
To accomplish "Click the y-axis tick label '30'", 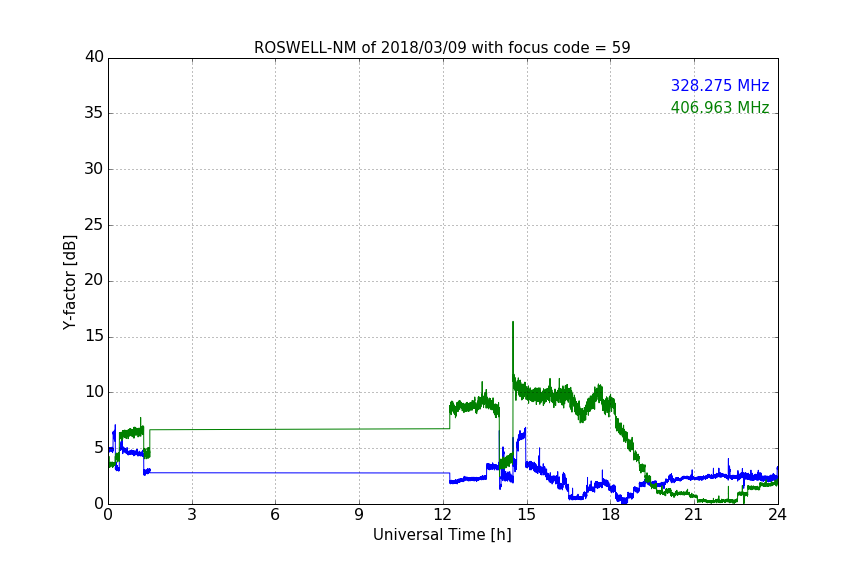I will (x=94, y=169).
